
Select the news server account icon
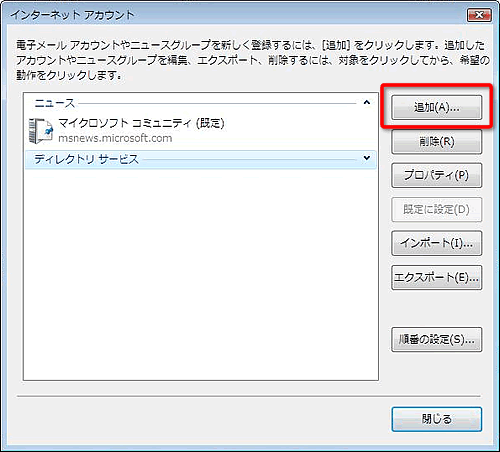click(x=41, y=131)
